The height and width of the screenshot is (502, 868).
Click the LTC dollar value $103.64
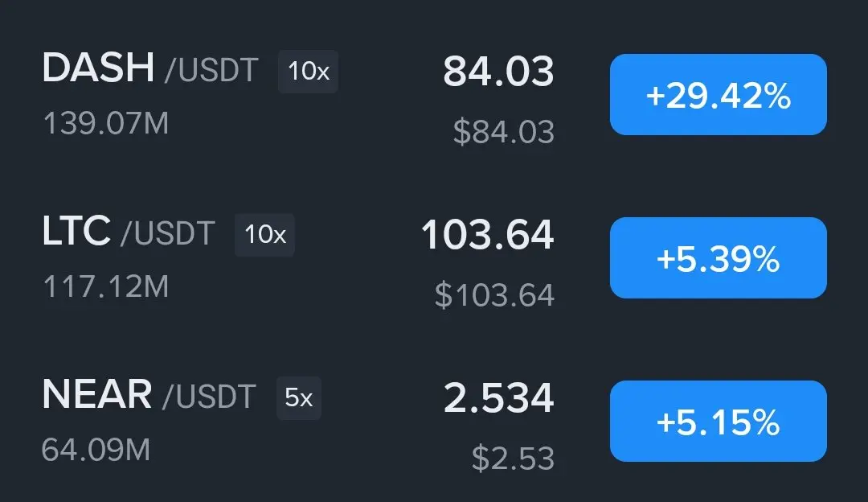coord(494,294)
